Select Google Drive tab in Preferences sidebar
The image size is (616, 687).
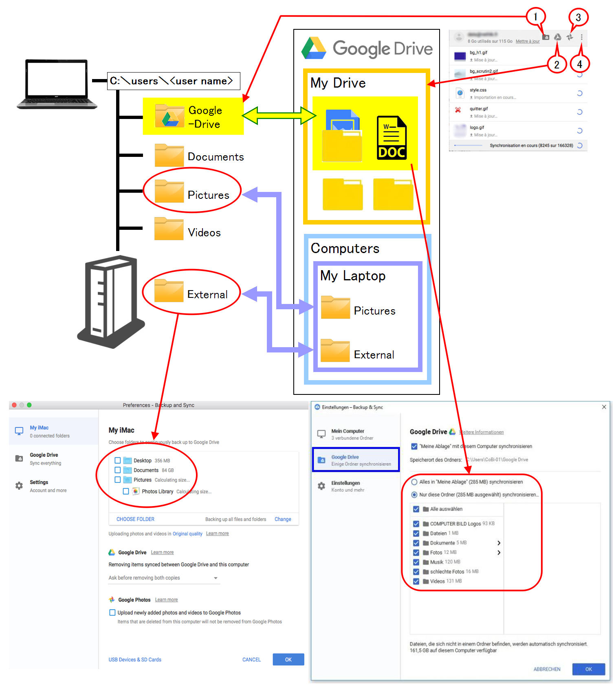tap(54, 458)
